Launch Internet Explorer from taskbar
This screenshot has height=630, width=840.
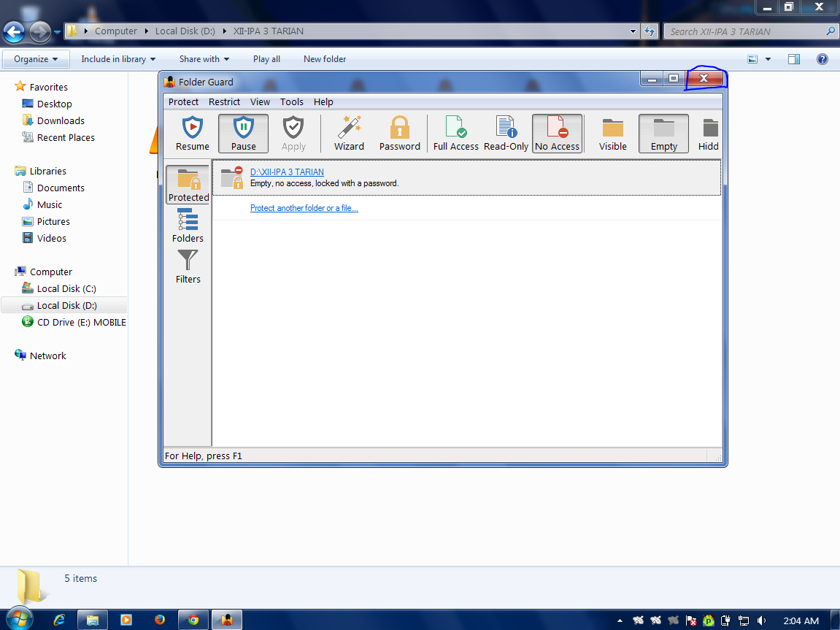coord(59,620)
